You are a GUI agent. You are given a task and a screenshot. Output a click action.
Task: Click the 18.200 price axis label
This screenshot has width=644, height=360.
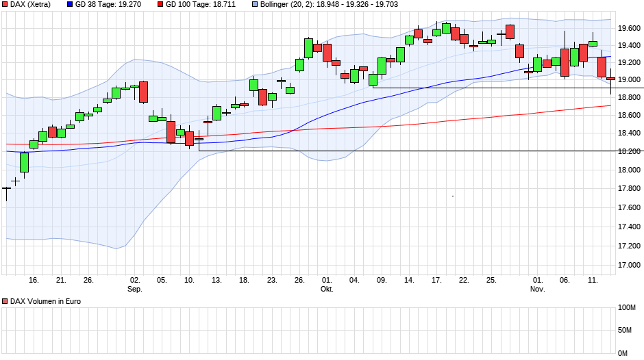coord(629,151)
